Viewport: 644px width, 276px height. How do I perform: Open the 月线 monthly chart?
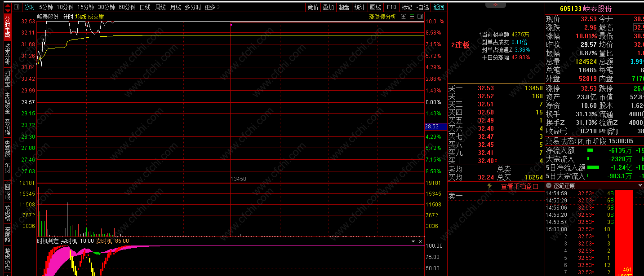tap(175, 7)
